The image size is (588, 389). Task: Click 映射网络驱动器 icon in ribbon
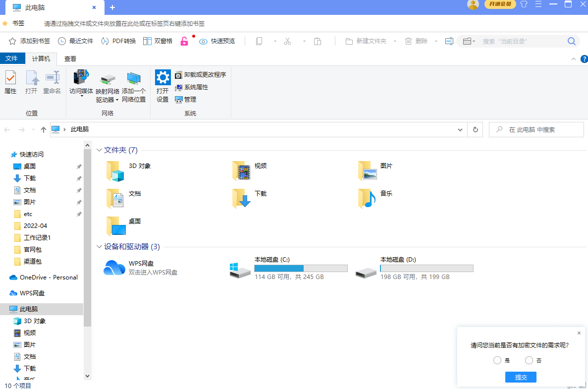(107, 79)
